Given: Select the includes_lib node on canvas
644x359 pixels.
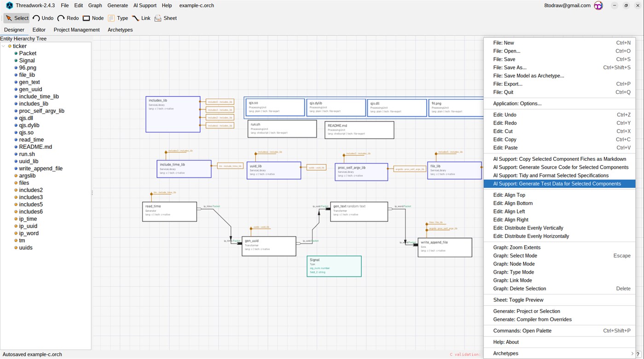Looking at the screenshot, I should click(173, 114).
